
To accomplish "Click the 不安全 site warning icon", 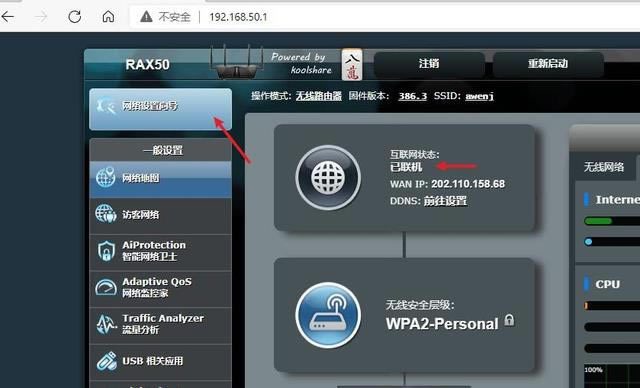I will [x=146, y=17].
